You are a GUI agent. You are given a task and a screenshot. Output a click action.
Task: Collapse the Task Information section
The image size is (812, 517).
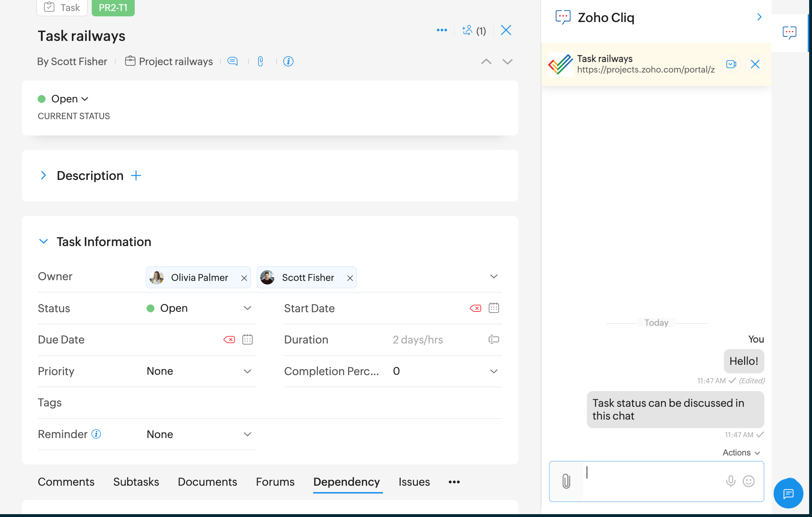pyautogui.click(x=43, y=241)
